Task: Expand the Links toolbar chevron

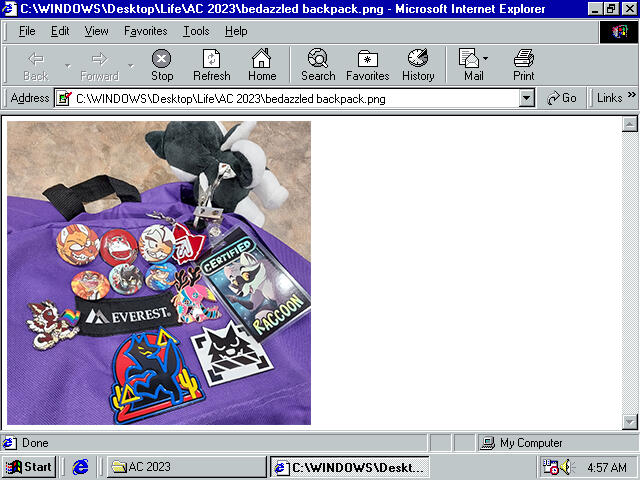Action: click(631, 98)
